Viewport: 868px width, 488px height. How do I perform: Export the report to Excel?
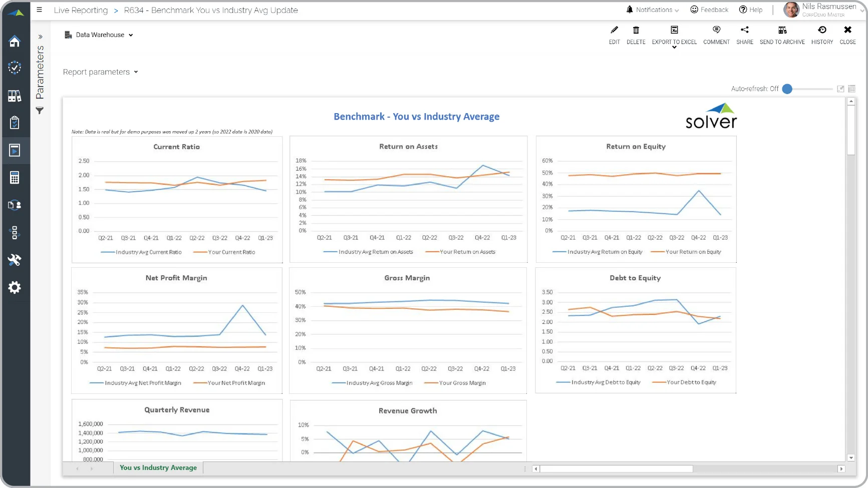674,35
